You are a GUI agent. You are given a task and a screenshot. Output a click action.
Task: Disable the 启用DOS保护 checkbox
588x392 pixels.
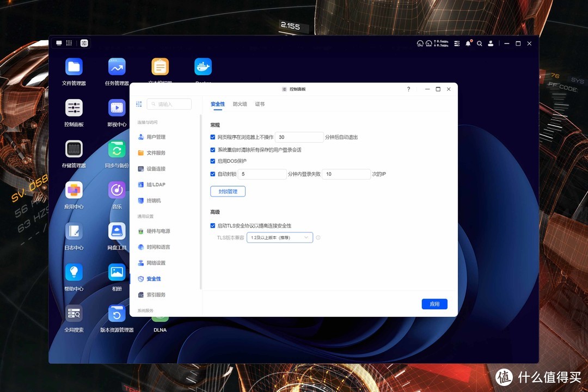coord(213,161)
